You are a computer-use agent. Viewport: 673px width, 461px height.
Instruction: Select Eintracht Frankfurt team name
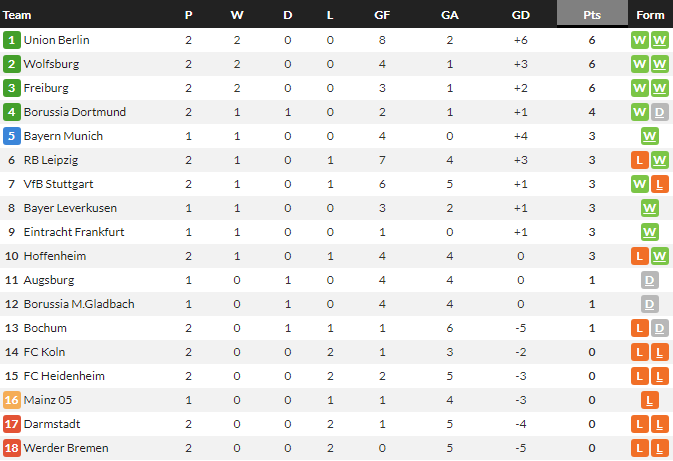click(73, 232)
